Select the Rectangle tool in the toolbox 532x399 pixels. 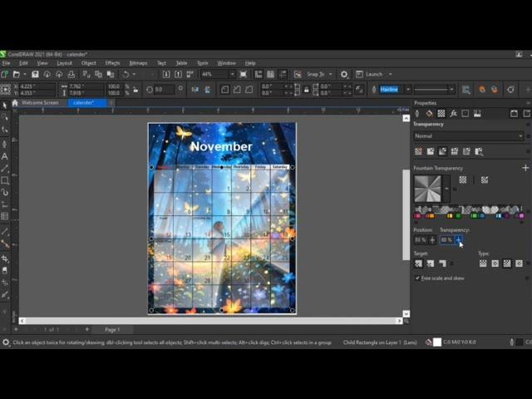(5, 180)
